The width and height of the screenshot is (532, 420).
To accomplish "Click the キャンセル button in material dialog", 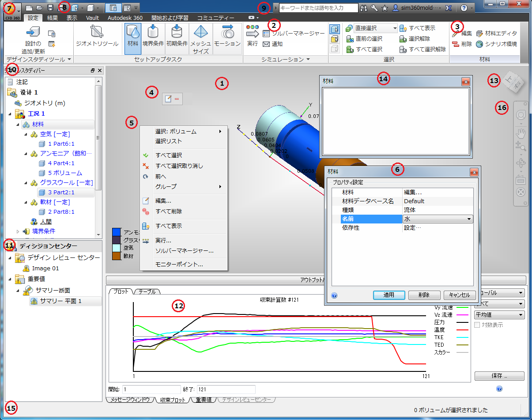I will point(460,295).
